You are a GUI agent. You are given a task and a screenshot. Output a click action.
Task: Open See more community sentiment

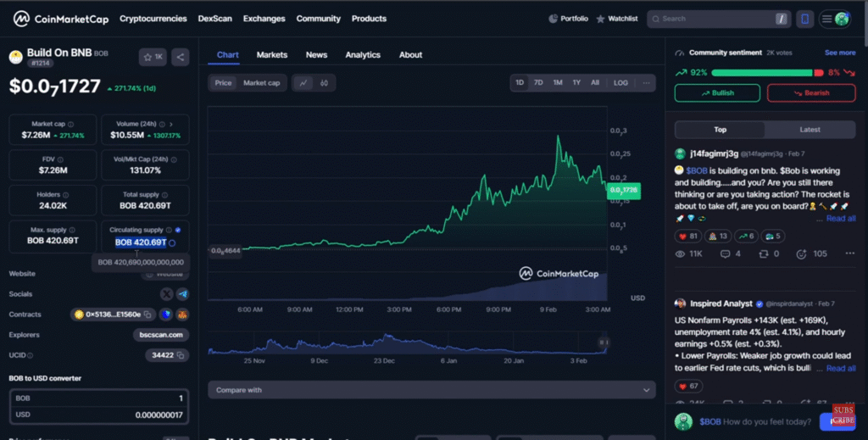tap(840, 53)
